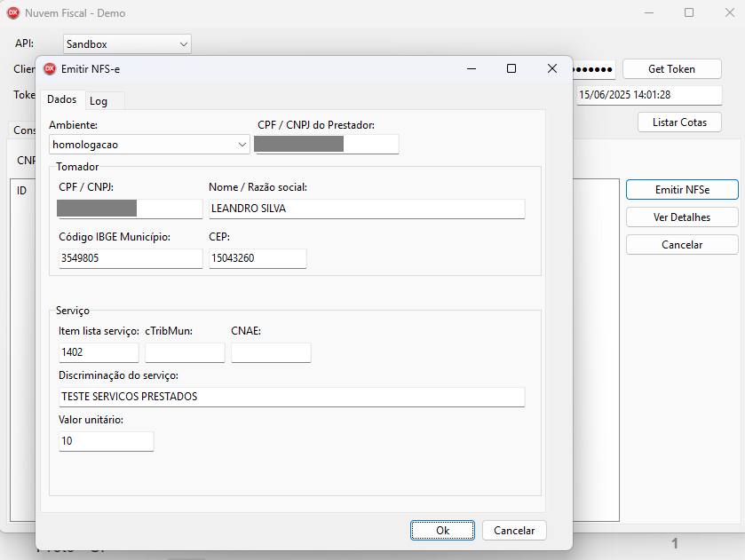Click the Emitir NFS-e dialog app icon
This screenshot has width=745, height=560.
[x=50, y=68]
